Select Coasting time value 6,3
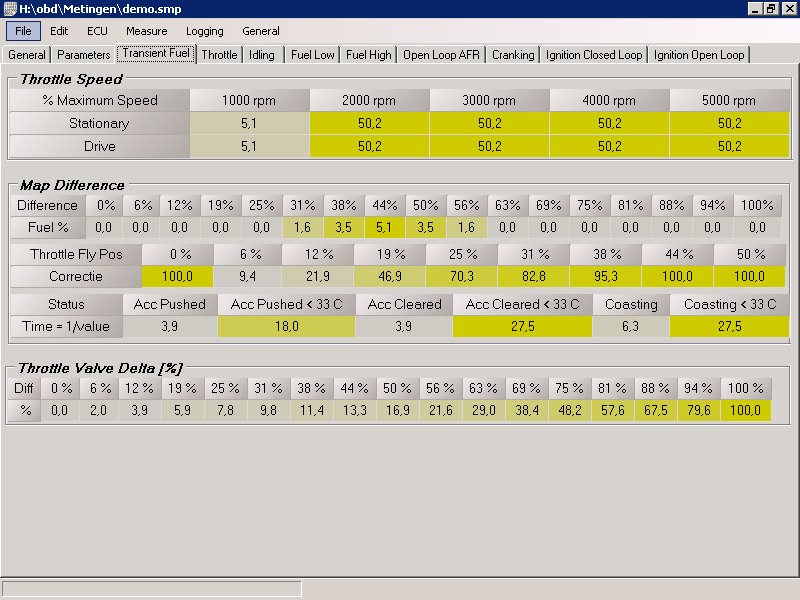This screenshot has height=600, width=800. pyautogui.click(x=631, y=327)
